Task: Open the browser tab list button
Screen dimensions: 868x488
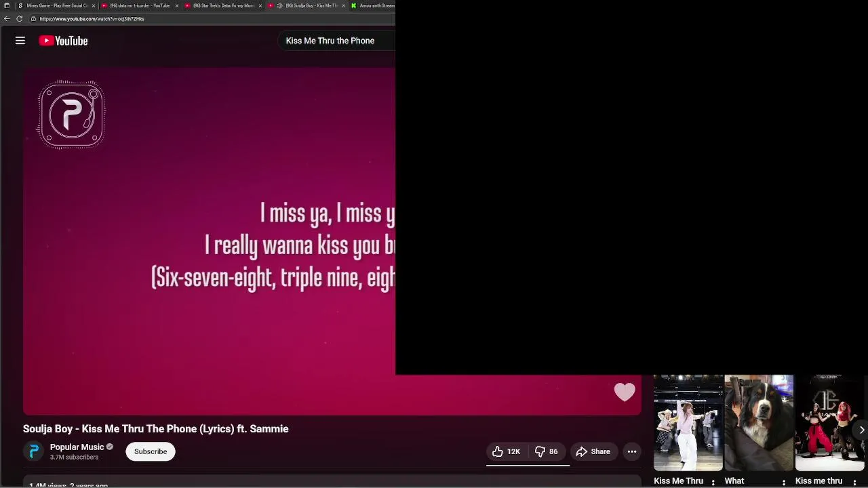Action: click(x=7, y=5)
